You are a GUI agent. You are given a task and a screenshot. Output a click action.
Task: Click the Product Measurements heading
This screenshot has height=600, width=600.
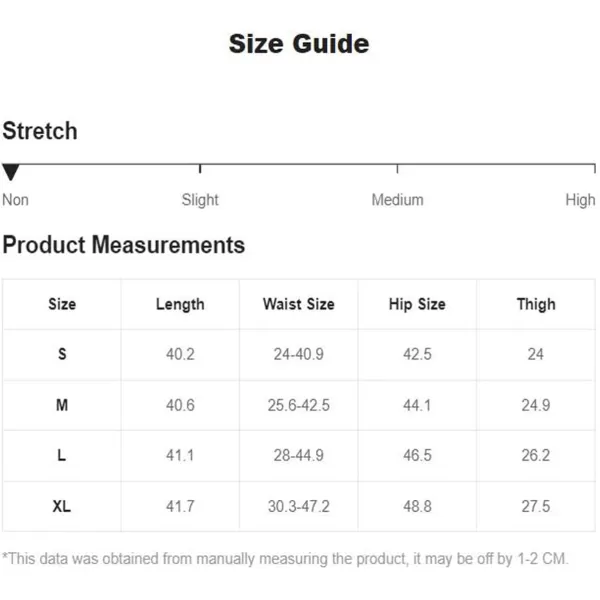pos(124,245)
